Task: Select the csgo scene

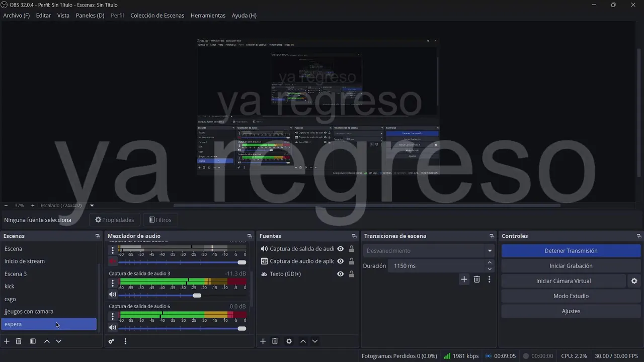Action: click(x=49, y=299)
